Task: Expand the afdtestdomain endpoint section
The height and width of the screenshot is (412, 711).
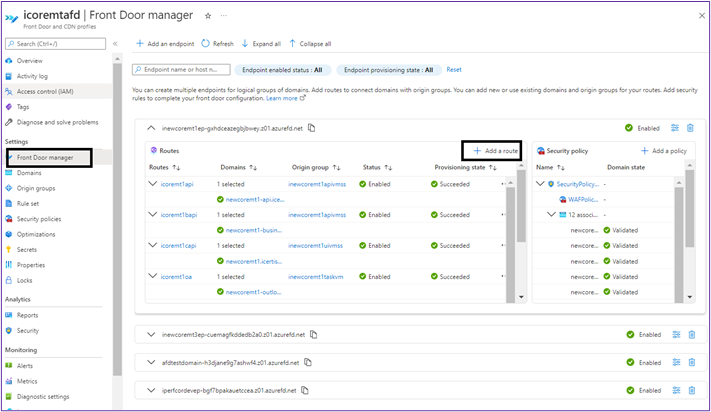Action: click(x=151, y=362)
